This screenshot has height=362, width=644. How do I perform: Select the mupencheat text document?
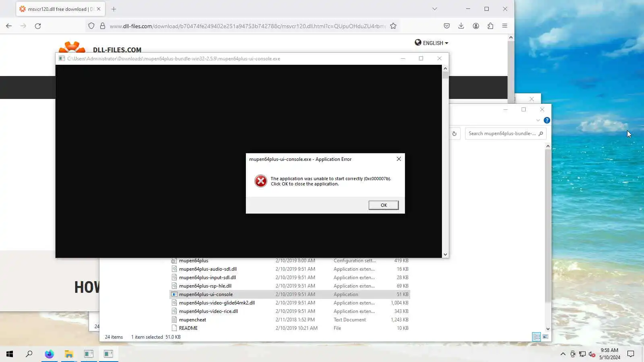290,320
